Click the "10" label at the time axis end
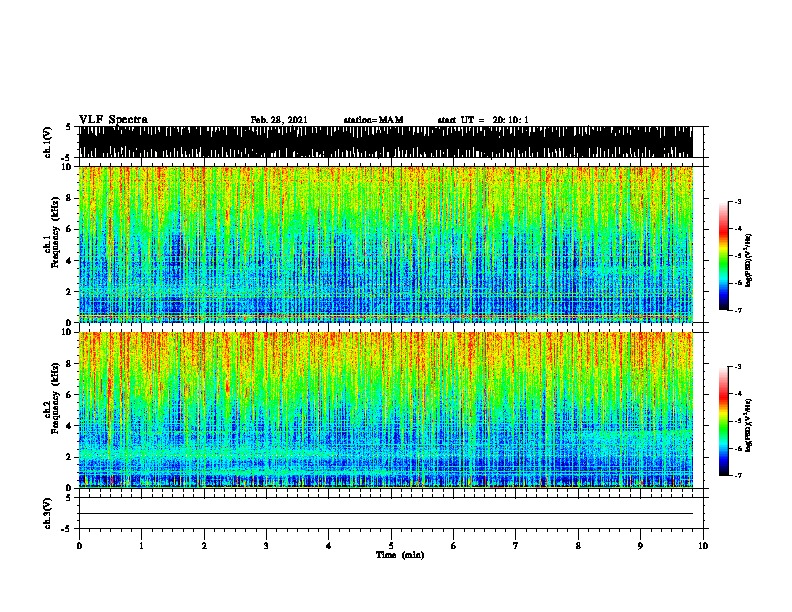Screen dimensions: 792x612 pos(703,546)
